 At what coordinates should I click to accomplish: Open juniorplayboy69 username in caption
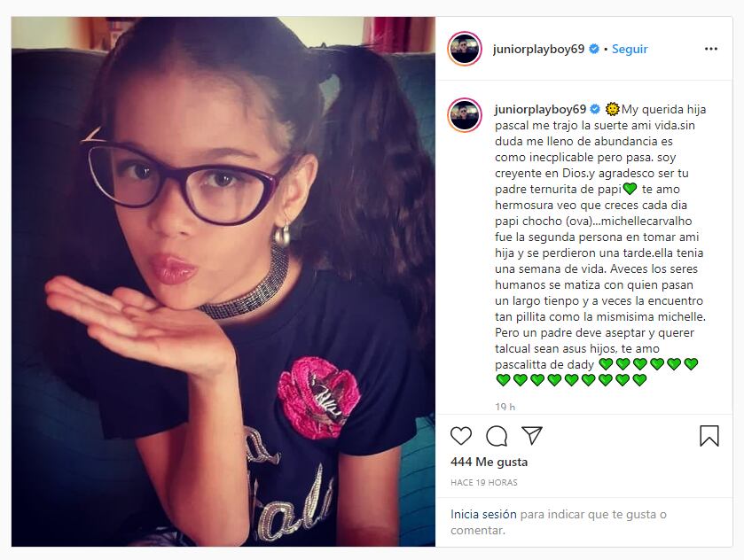pyautogui.click(x=540, y=109)
